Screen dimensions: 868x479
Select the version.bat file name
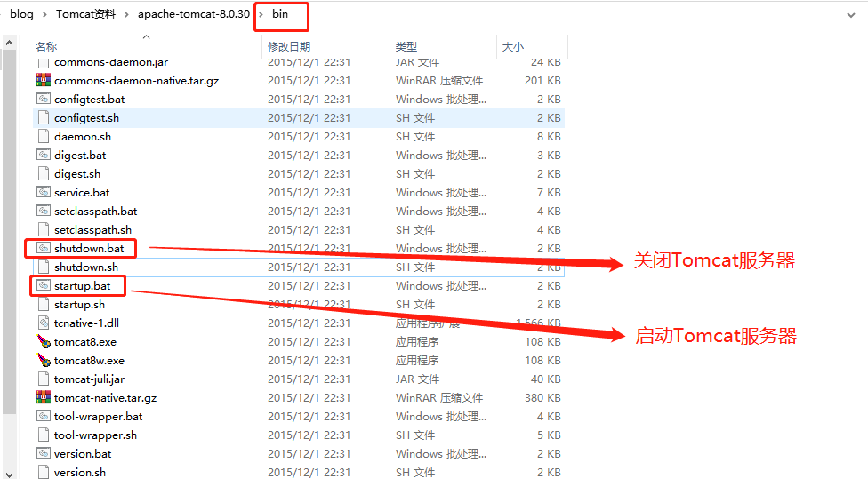coord(83,453)
